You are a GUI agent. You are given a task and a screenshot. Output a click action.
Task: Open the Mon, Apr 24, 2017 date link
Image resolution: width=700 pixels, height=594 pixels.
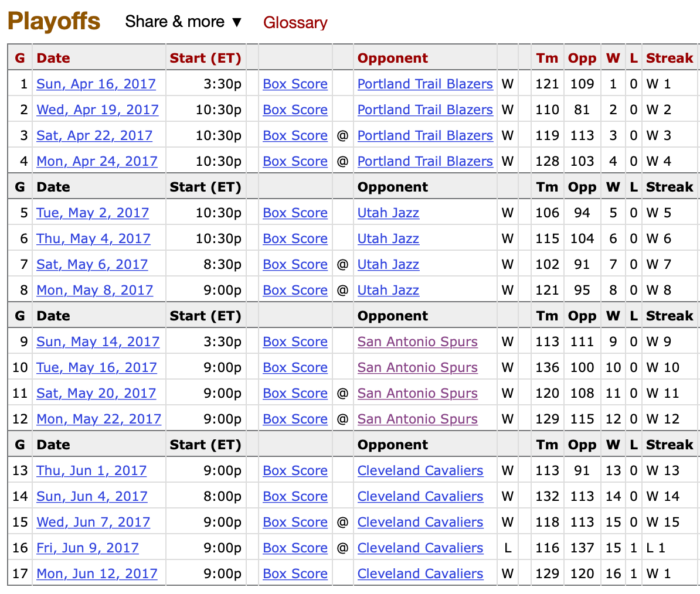[97, 162]
